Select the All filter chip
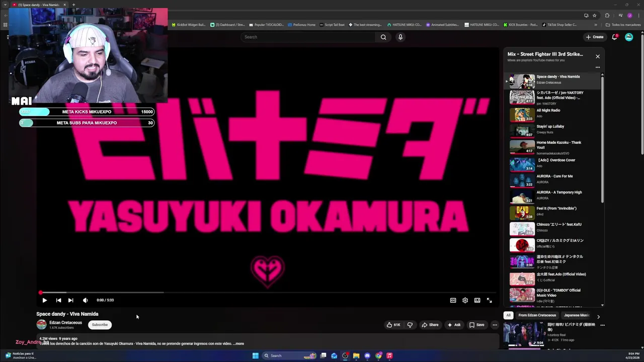Image resolution: width=644 pixels, height=362 pixels. point(508,315)
